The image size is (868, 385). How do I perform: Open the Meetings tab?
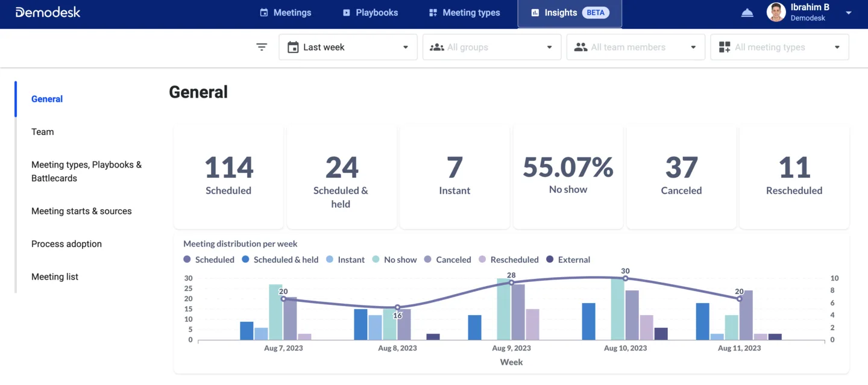[285, 13]
